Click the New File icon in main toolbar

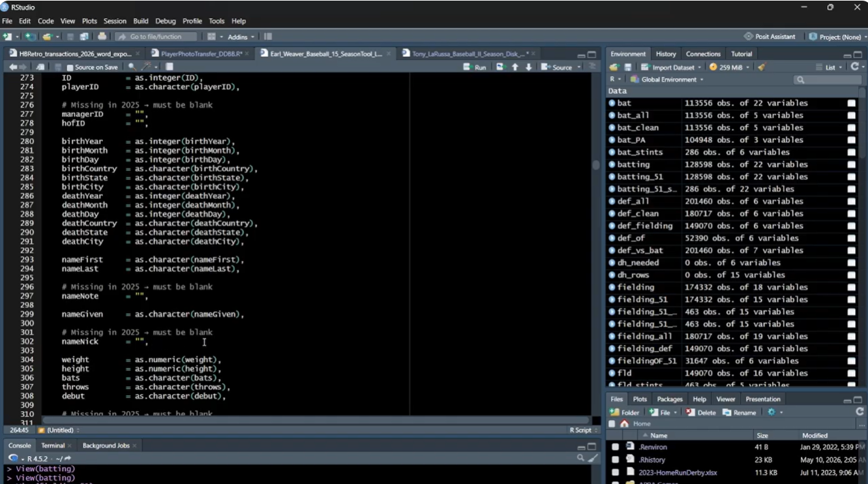[x=7, y=37]
